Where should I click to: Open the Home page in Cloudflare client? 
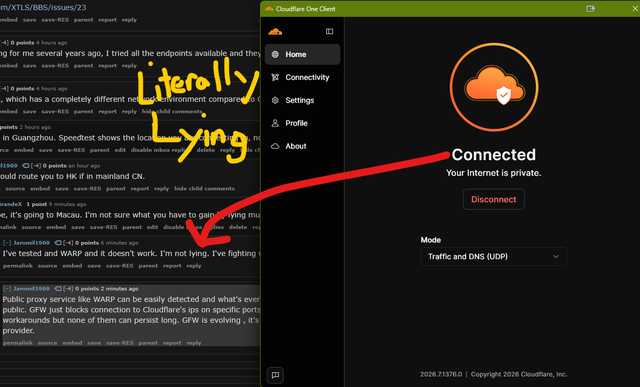[x=302, y=54]
